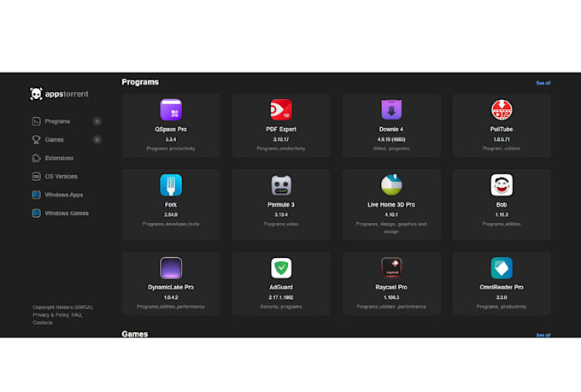Image resolution: width=581 pixels, height=392 pixels.
Task: Click the Fork title text
Action: [x=171, y=204]
